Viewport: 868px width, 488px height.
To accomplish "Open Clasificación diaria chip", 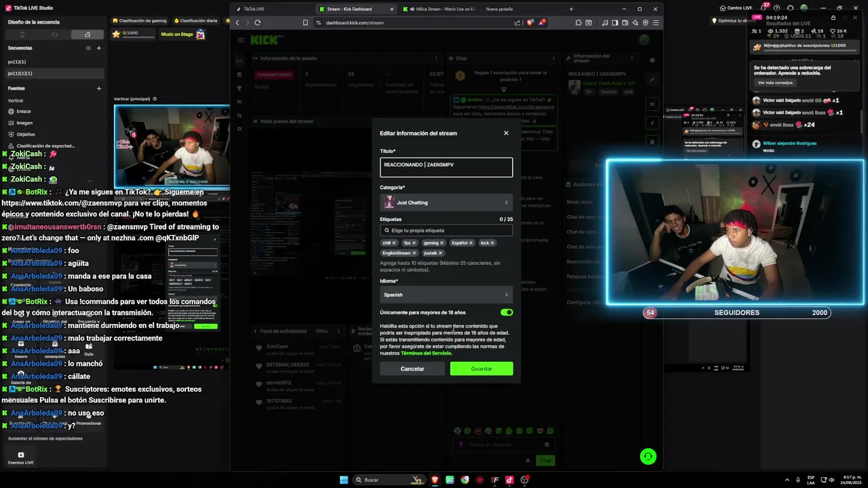I will click(x=196, y=20).
